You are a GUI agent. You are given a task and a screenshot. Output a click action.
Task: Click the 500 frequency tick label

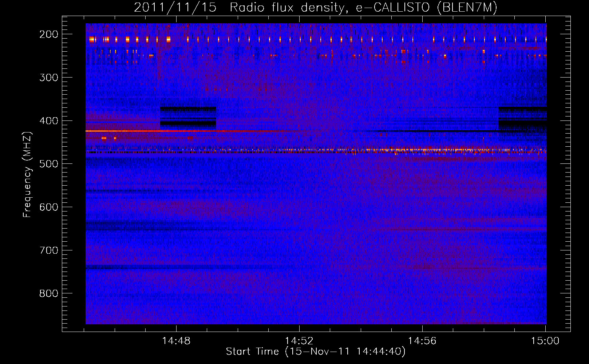(49, 164)
